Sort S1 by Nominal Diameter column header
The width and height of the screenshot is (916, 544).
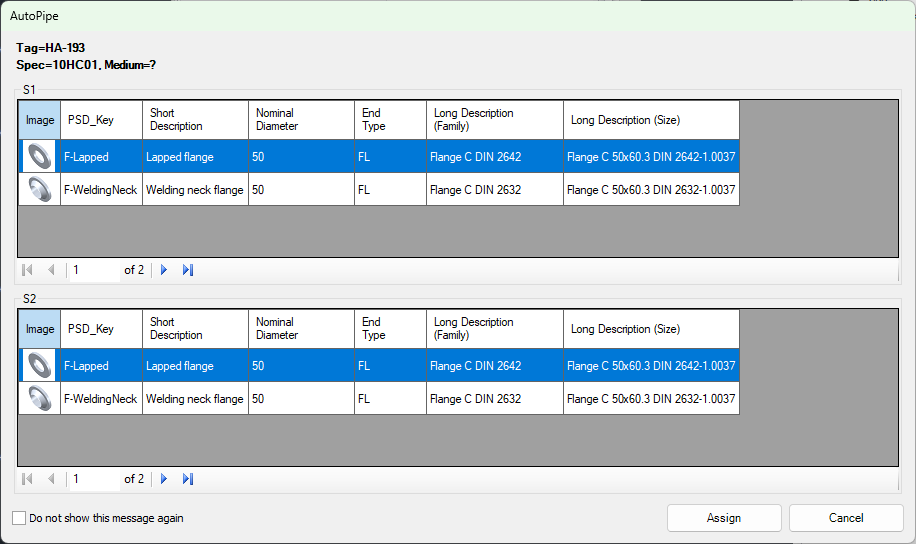tap(301, 120)
